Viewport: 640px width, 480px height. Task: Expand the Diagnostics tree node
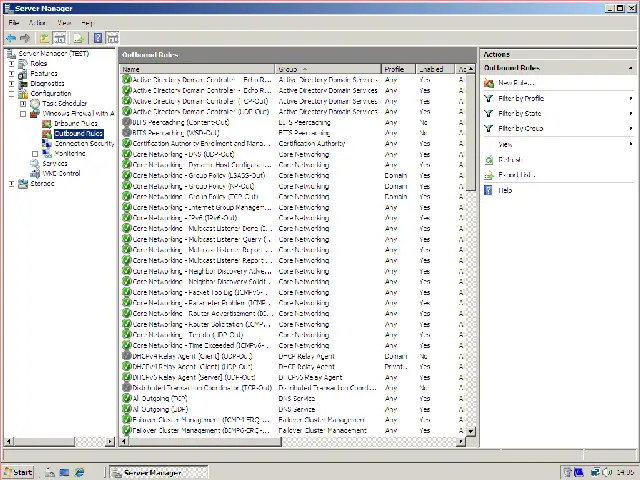[11, 84]
